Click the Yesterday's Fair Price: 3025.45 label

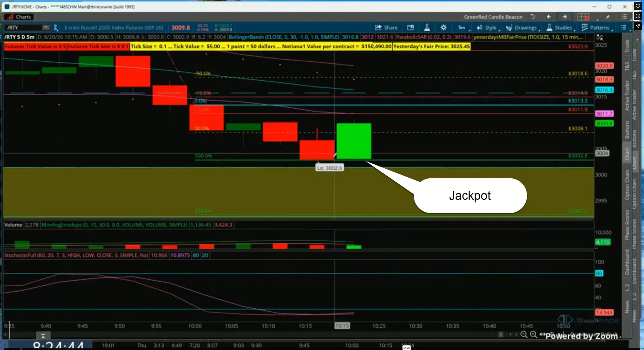pos(431,46)
